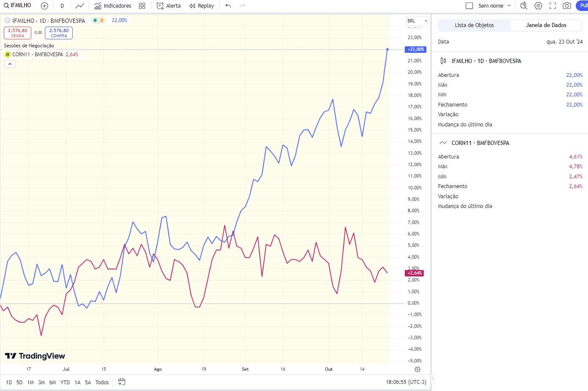Select 5A time range
This screenshot has height=391, width=588.
(x=88, y=383)
